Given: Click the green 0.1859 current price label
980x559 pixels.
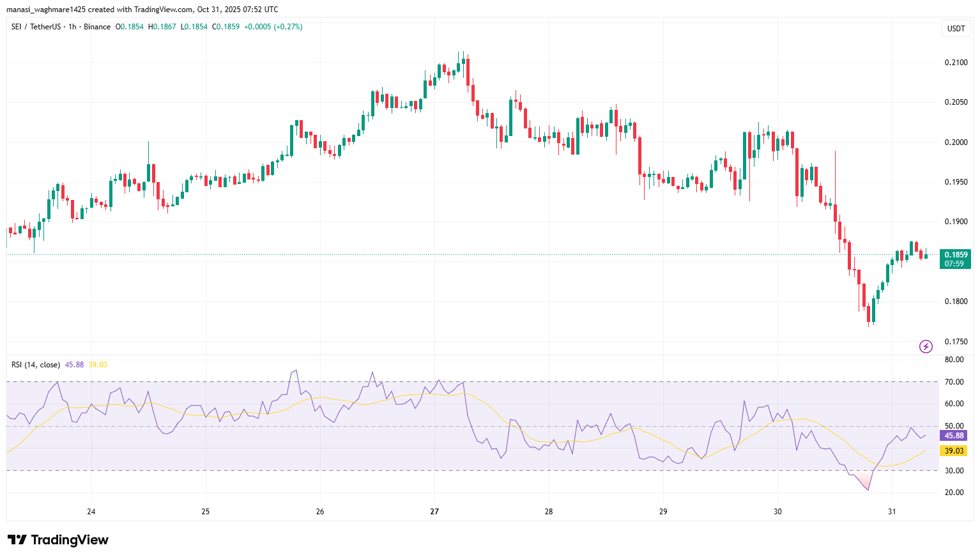Looking at the screenshot, I should pos(956,254).
